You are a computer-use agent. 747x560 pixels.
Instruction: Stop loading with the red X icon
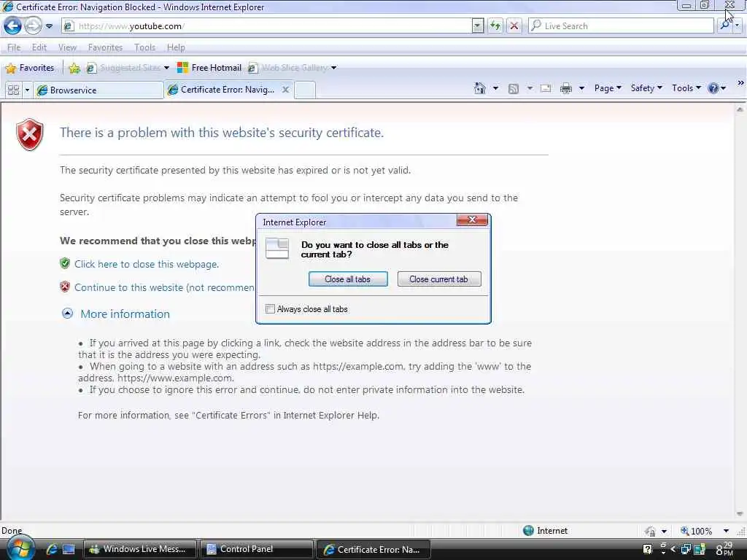[x=514, y=26]
